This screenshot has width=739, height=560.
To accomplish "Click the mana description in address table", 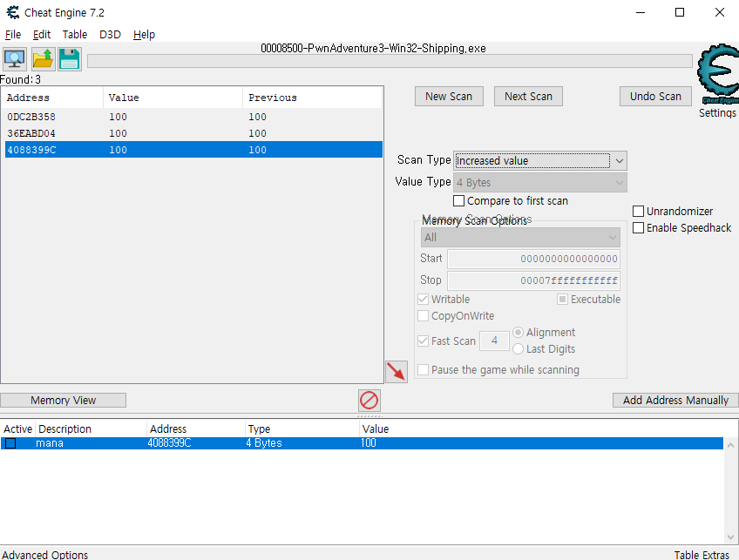I will point(50,443).
